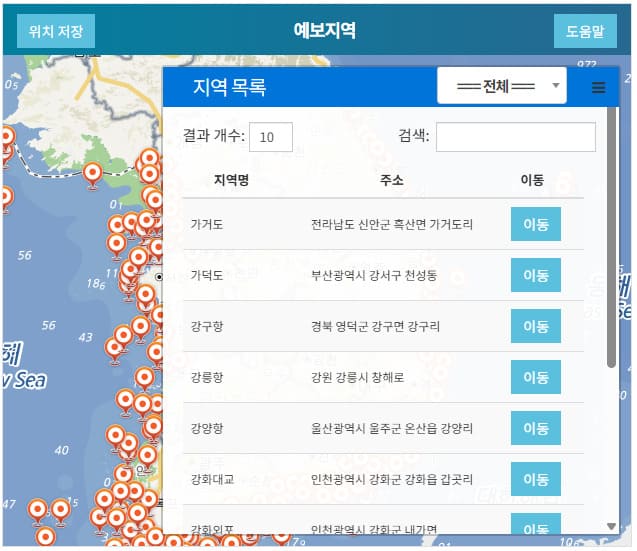Click 이동 for the 가거도 row
The height and width of the screenshot is (551, 637).
point(535,224)
